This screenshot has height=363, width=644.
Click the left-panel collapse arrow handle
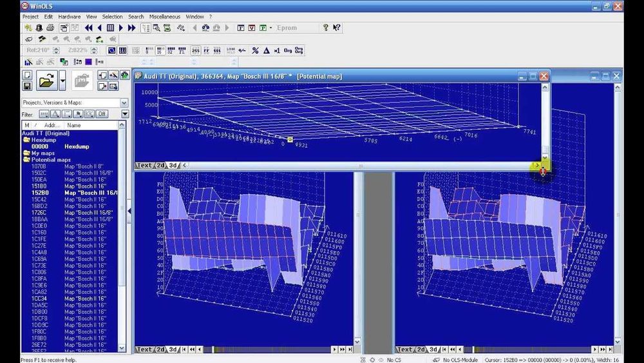(129, 211)
